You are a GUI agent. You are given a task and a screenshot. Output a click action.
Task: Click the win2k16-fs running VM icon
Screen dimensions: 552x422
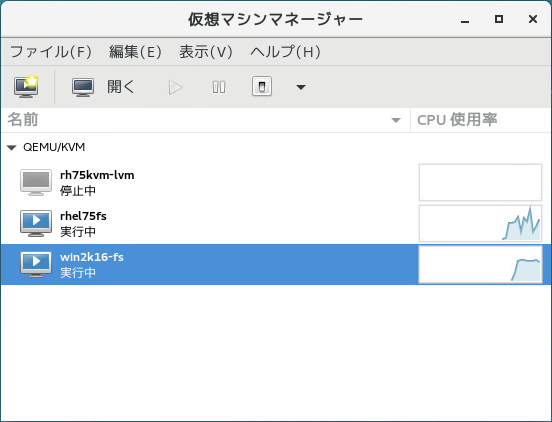[36, 265]
